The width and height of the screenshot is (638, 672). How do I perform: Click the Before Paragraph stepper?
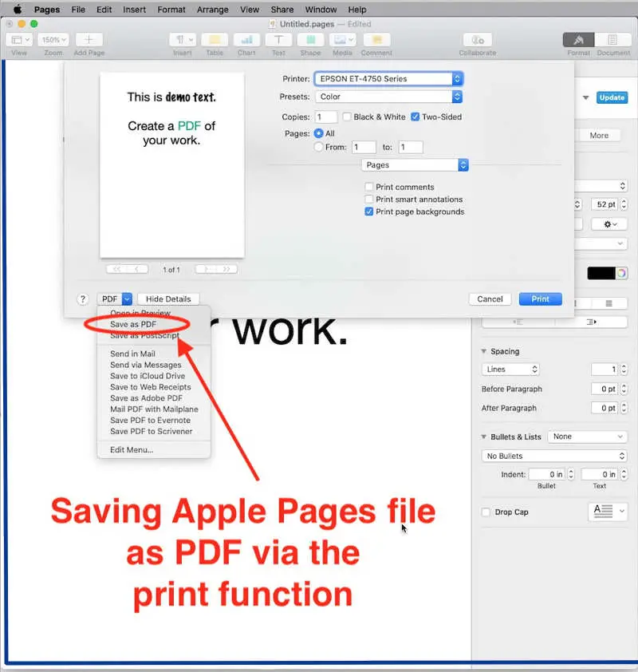pos(624,389)
